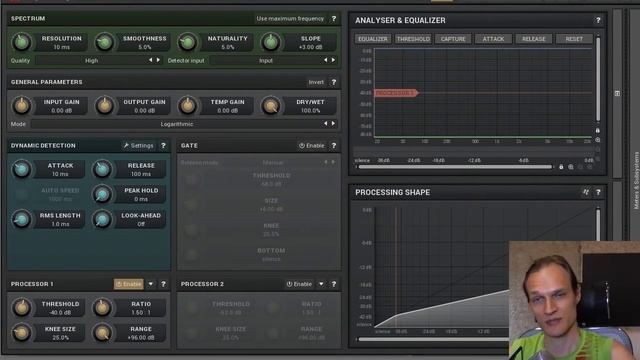Viewport: 640px width, 360px height.
Task: Click the Slope knob
Action: click(270, 42)
